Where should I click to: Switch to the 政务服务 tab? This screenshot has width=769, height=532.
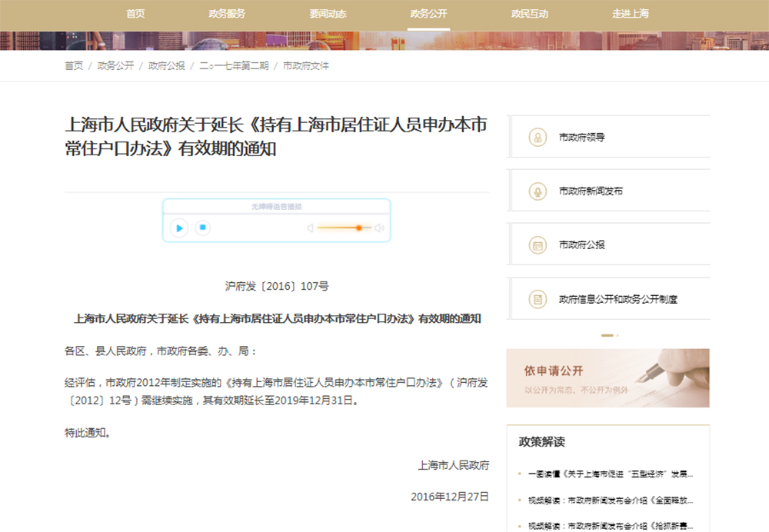(x=227, y=14)
